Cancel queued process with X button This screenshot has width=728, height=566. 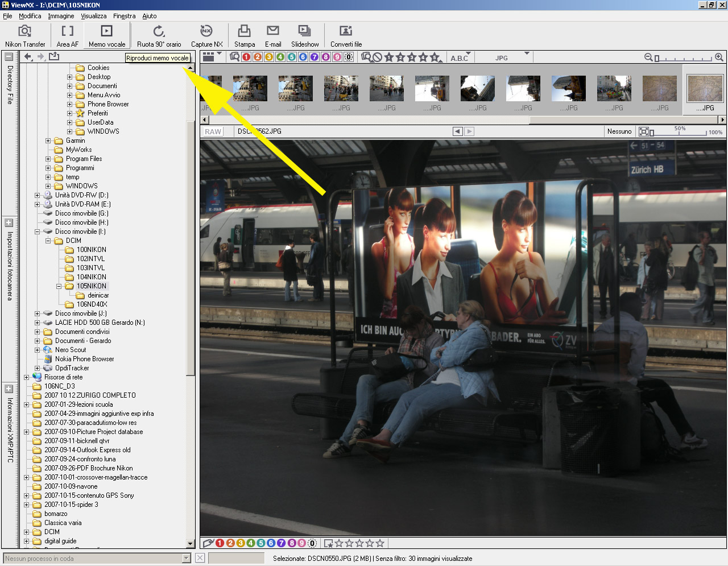200,558
